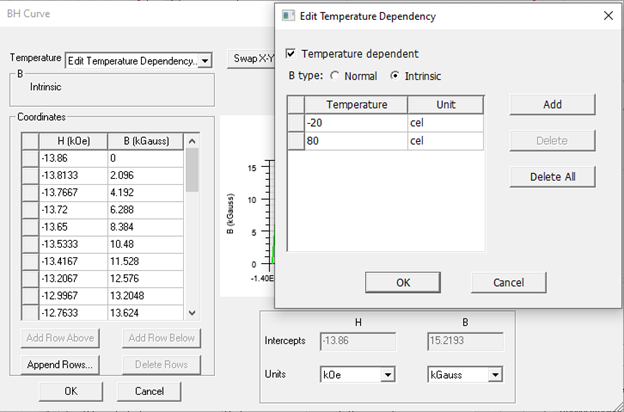Select the B cell 13.2048

(x=145, y=295)
